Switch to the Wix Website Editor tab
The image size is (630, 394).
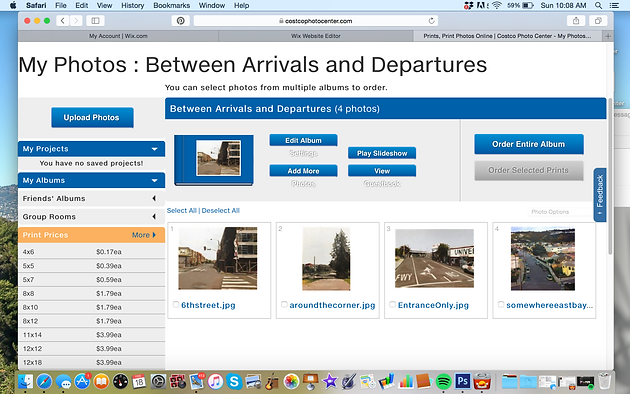[x=316, y=36]
